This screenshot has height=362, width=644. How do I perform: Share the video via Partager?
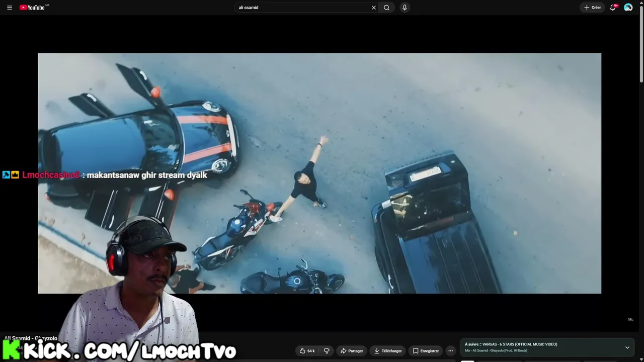coord(352,351)
